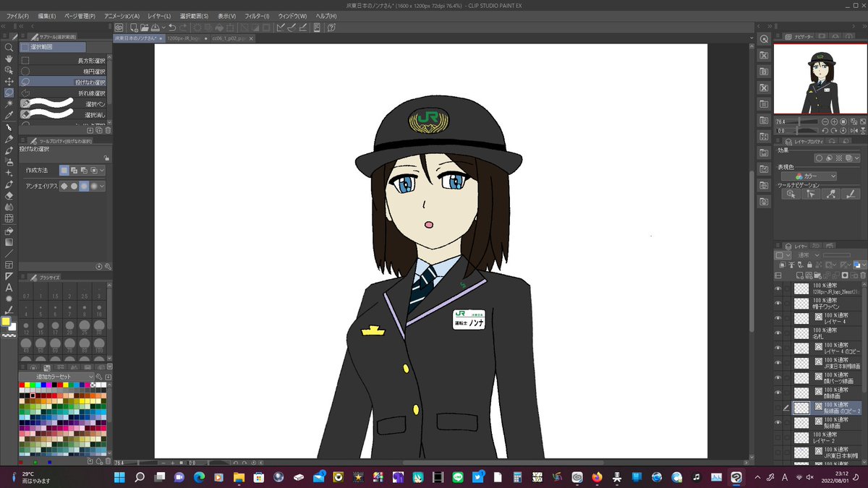Select the Eyedropper tool
Viewport: 868px width, 488px height.
click(9, 116)
